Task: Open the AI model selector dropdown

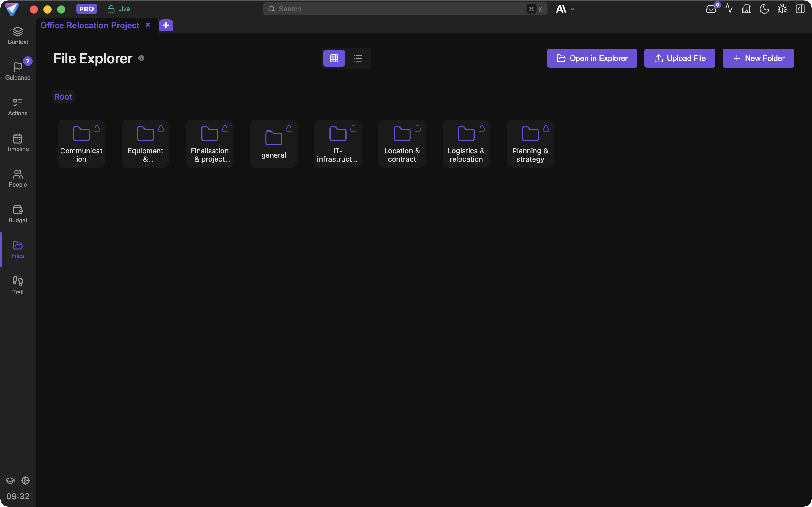Action: [565, 9]
